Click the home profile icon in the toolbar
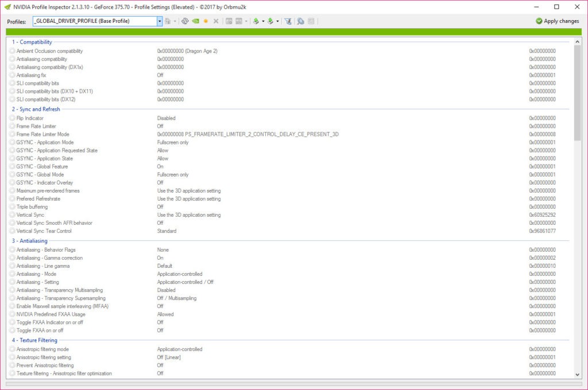The image size is (588, 390). [x=168, y=21]
